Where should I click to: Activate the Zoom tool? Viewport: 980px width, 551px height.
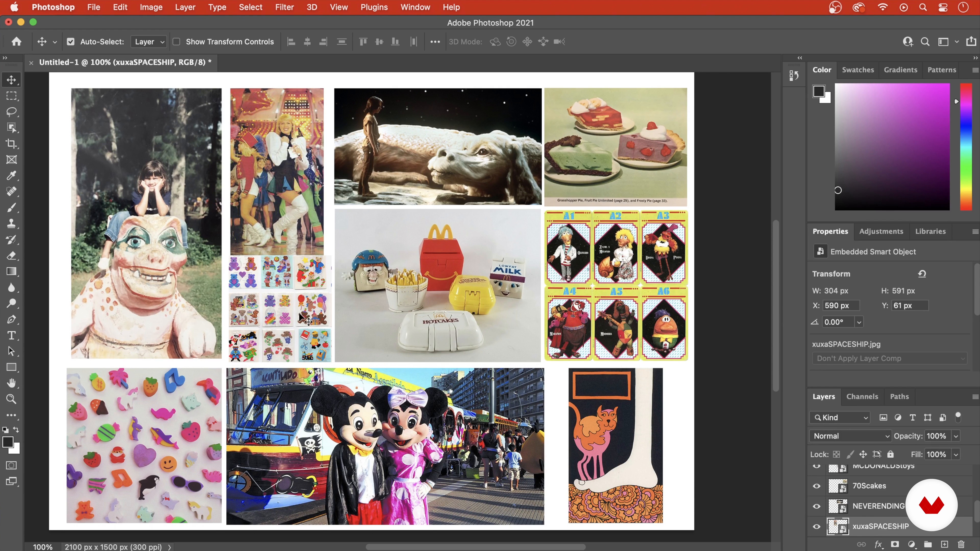pyautogui.click(x=11, y=399)
